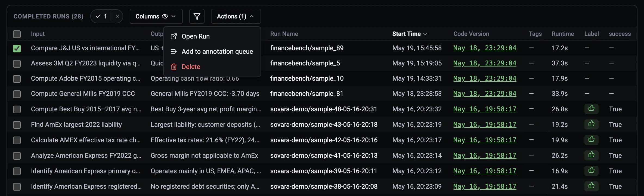
Task: Toggle the select-all header checkbox
Action: tap(17, 34)
